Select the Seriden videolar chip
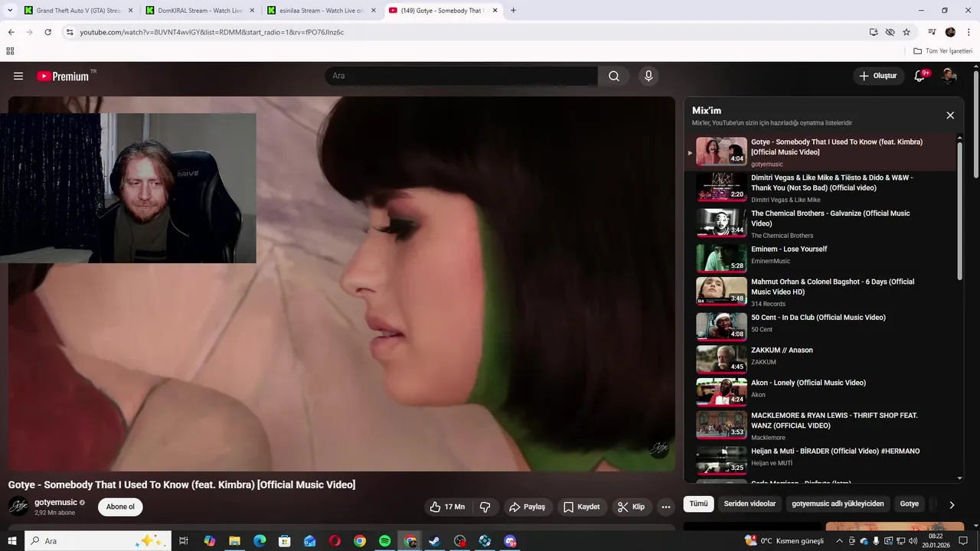The width and height of the screenshot is (980, 551). 750,504
